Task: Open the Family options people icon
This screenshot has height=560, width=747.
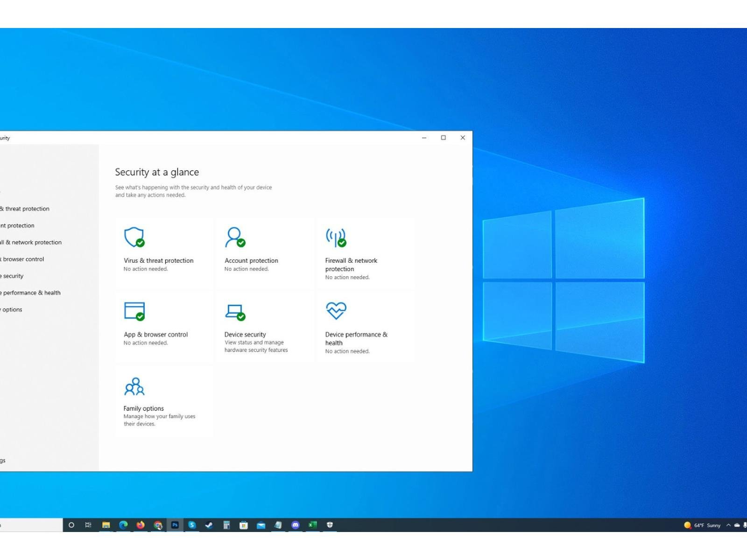Action: pyautogui.click(x=134, y=386)
